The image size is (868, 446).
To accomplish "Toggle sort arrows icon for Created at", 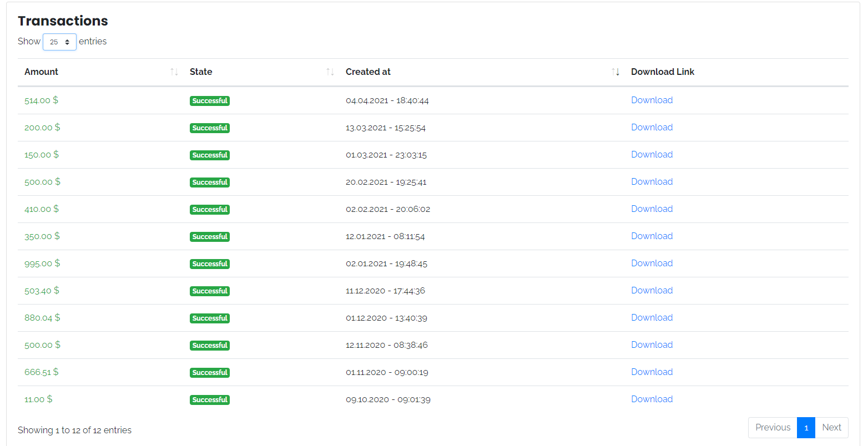I will point(615,72).
